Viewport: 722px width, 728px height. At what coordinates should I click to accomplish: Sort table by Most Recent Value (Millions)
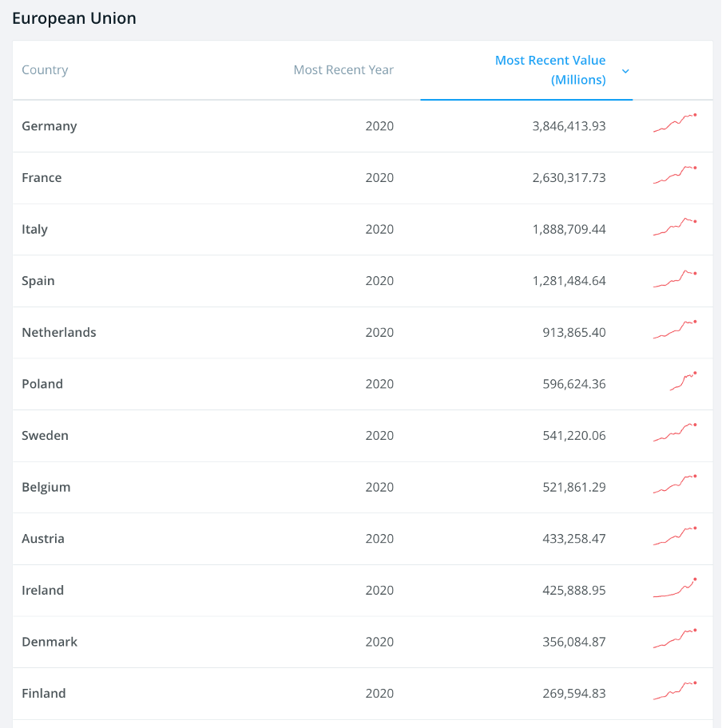point(550,70)
